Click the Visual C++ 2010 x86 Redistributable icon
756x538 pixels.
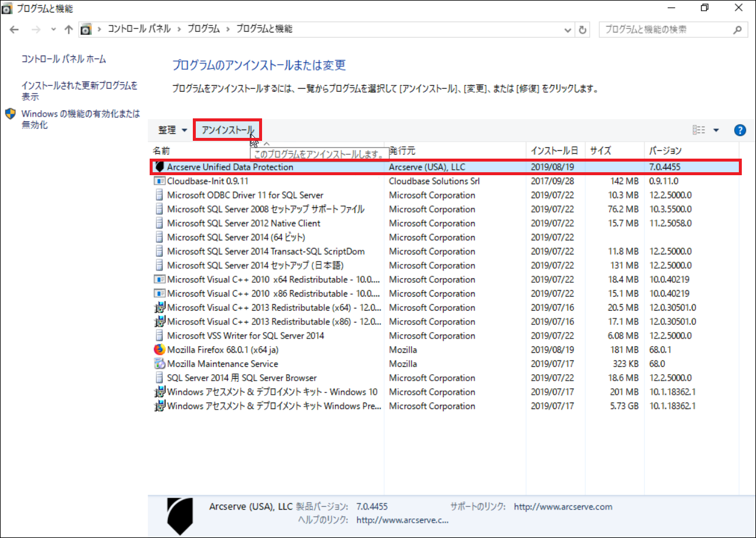point(159,294)
